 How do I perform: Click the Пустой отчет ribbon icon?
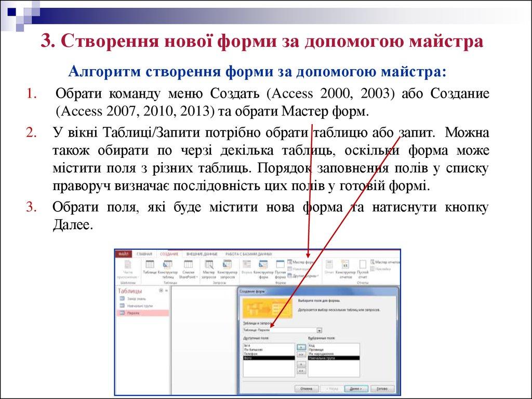pos(363,268)
